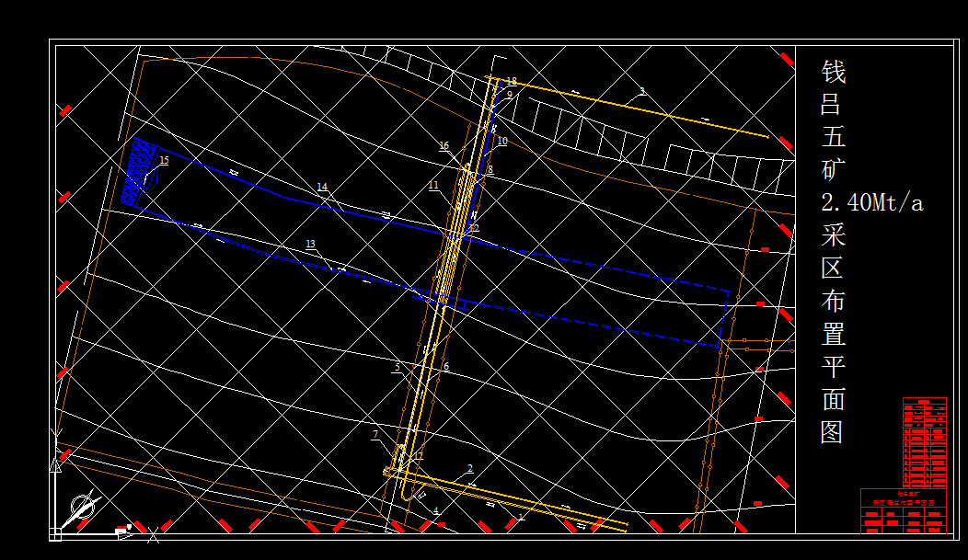Click callout number 5

397,367
